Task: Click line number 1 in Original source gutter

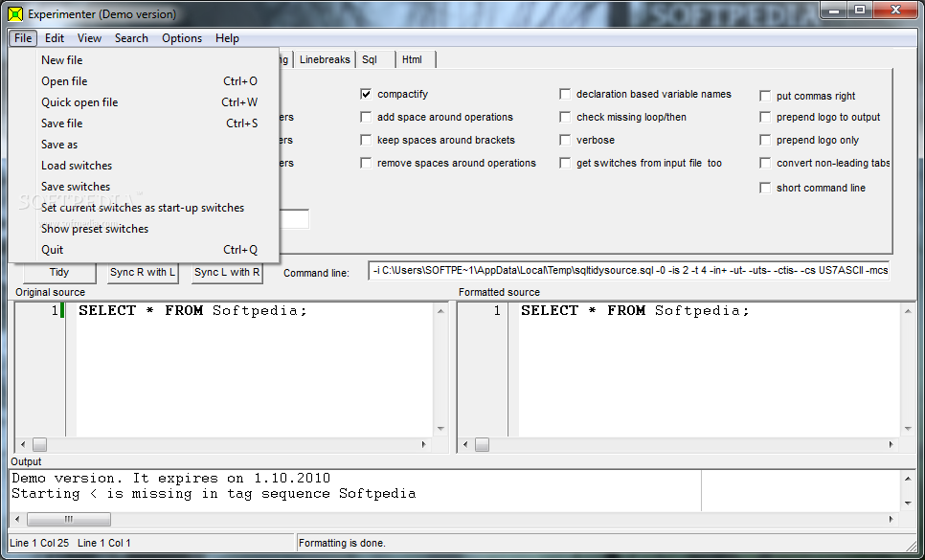Action: click(x=55, y=311)
